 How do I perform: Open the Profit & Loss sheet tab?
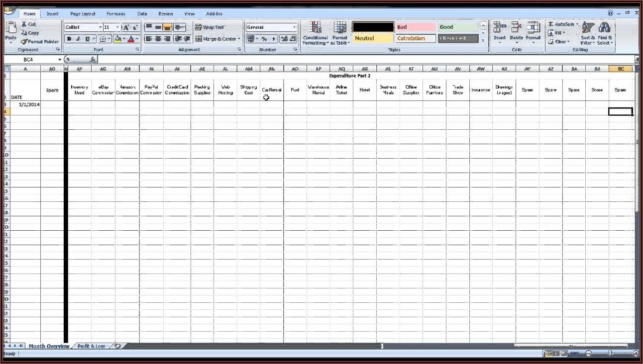(x=92, y=346)
